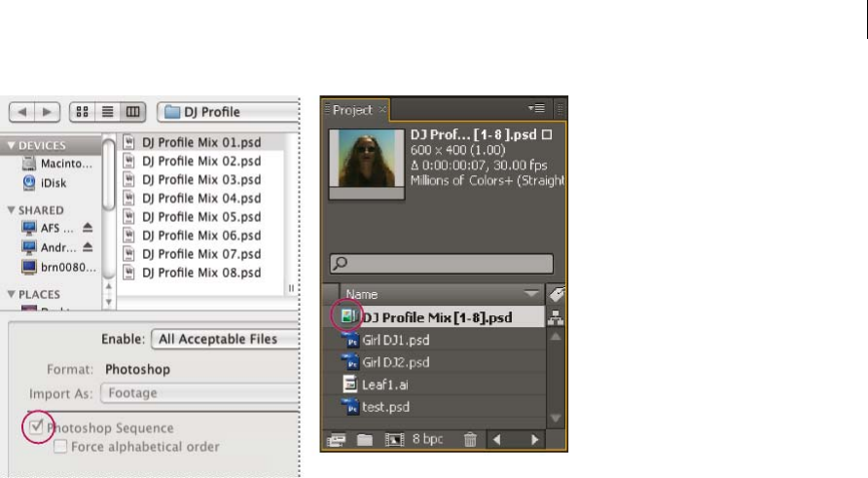This screenshot has height=478, width=868.
Task: Delete selected project items with trash
Action: 470,440
